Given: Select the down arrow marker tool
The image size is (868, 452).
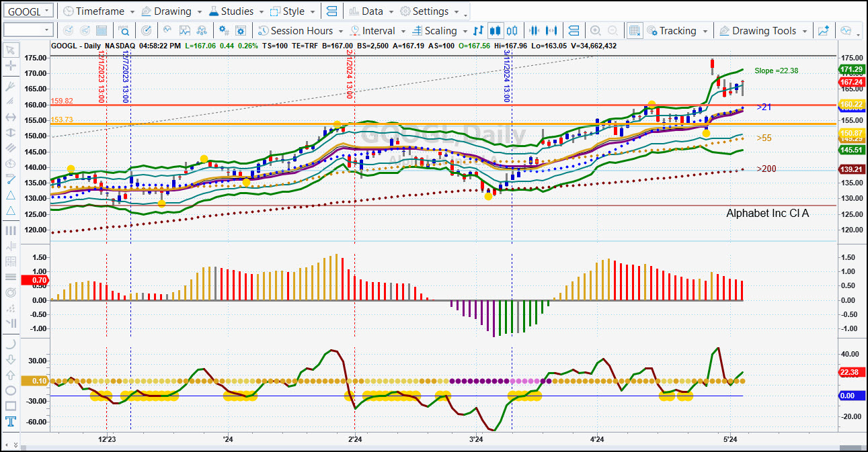Looking at the screenshot, I should [11, 359].
